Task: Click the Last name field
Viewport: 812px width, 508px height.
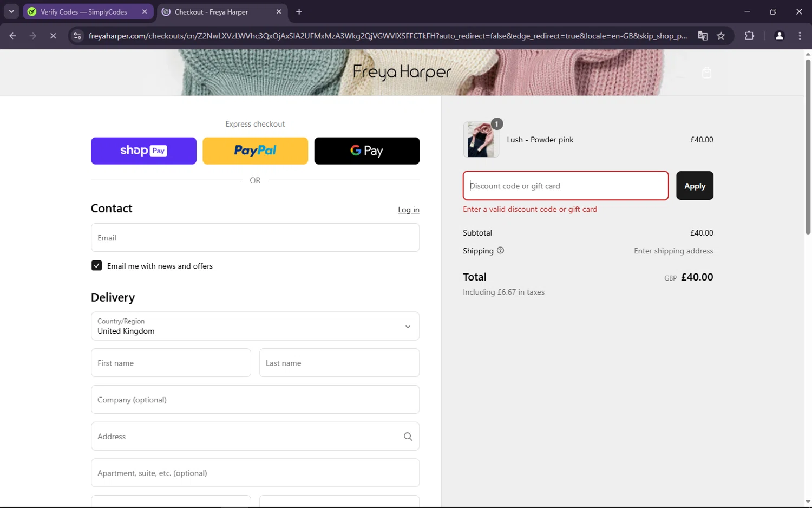Action: coord(339,363)
